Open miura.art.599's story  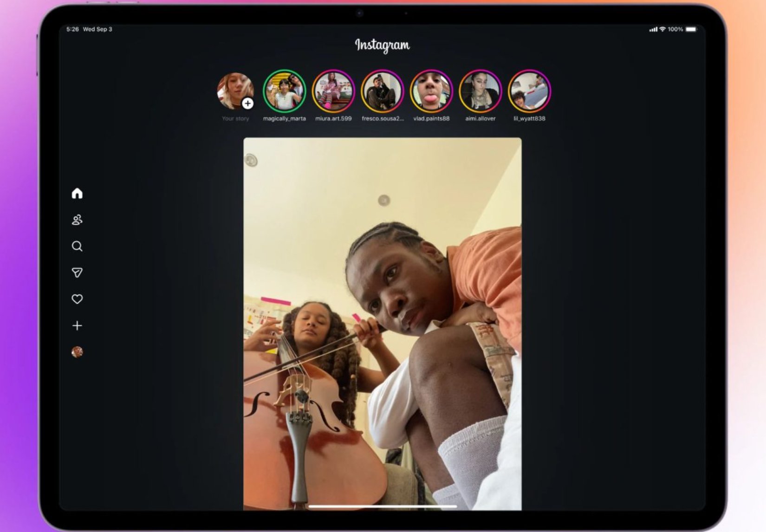[x=333, y=91]
